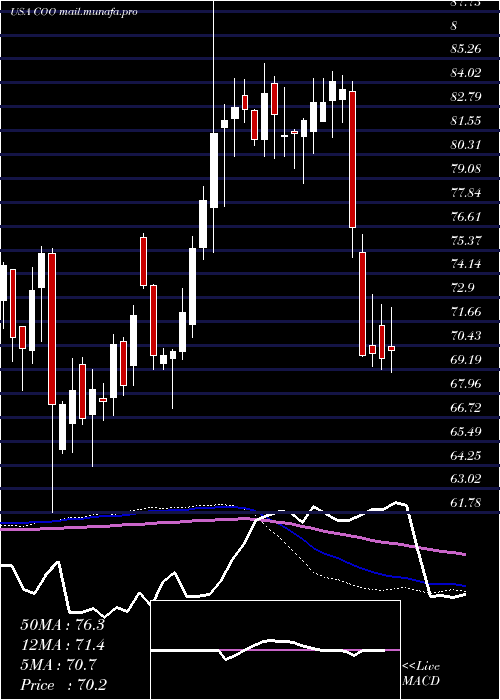Click the 'Price : 70.2' reading
The width and height of the screenshot is (500, 700).
[x=63, y=685]
